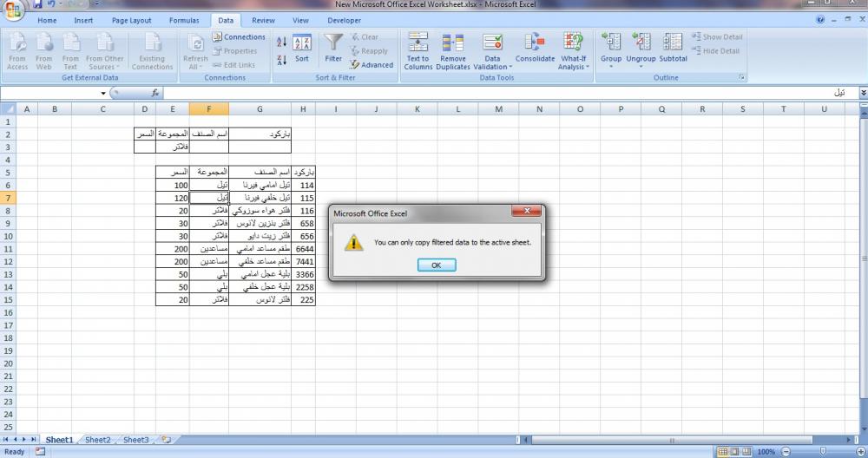Zoom out with minus button
Screen dimensions: 868x458
786,451
